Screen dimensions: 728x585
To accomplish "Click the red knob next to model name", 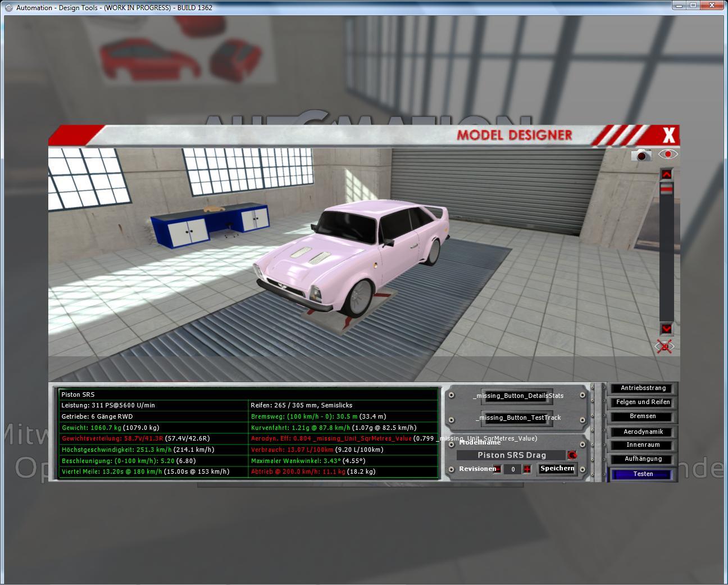I will [572, 455].
